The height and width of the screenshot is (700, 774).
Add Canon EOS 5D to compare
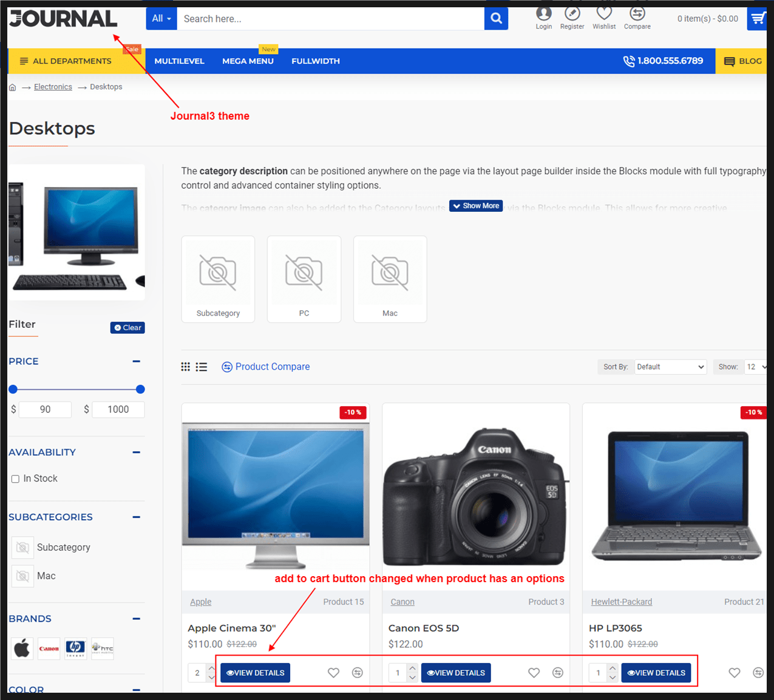[x=558, y=673]
